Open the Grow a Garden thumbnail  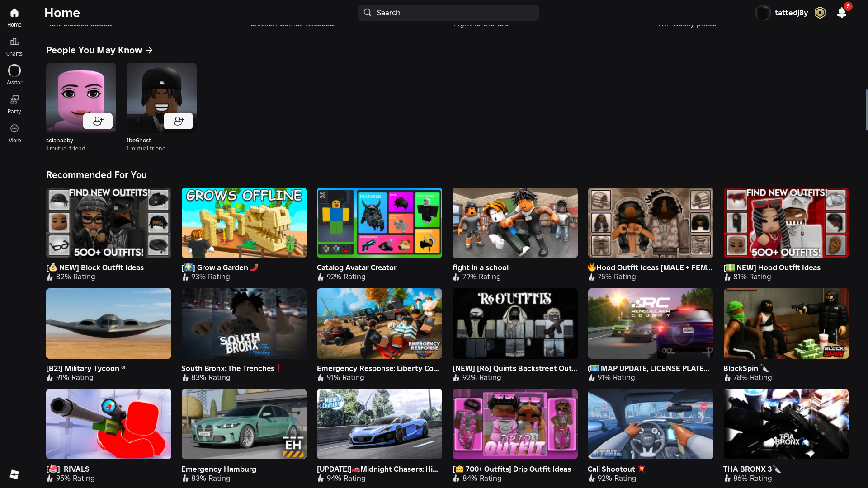244,223
